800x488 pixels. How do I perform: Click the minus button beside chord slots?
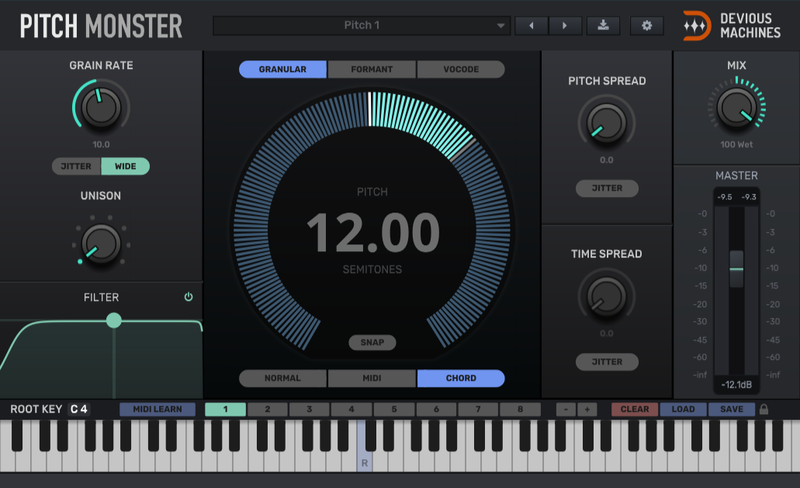[566, 409]
